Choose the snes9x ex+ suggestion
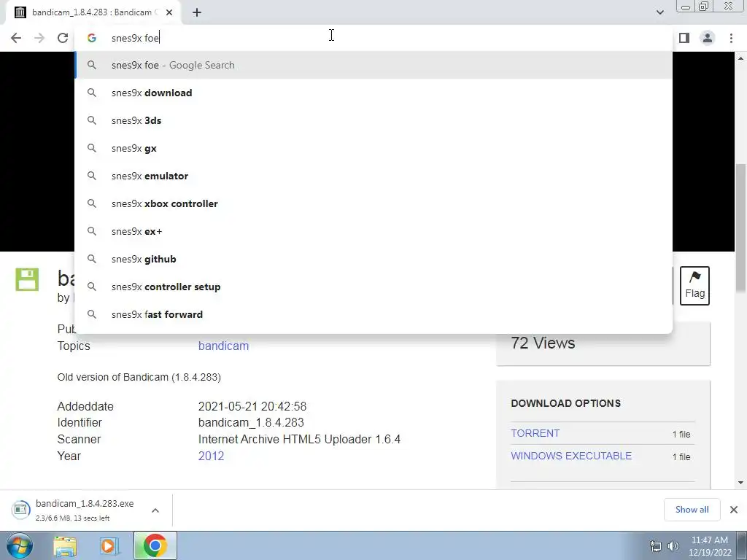The width and height of the screenshot is (747, 560). pos(373,231)
